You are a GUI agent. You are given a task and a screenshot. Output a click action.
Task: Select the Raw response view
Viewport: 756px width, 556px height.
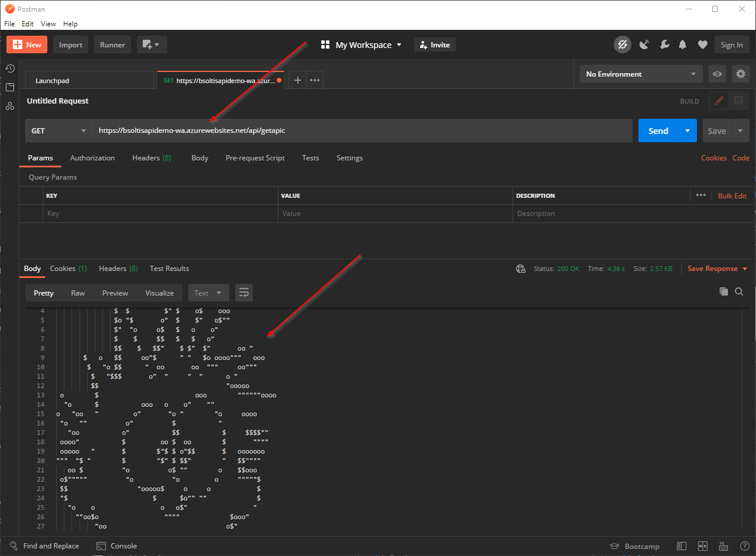(x=78, y=292)
